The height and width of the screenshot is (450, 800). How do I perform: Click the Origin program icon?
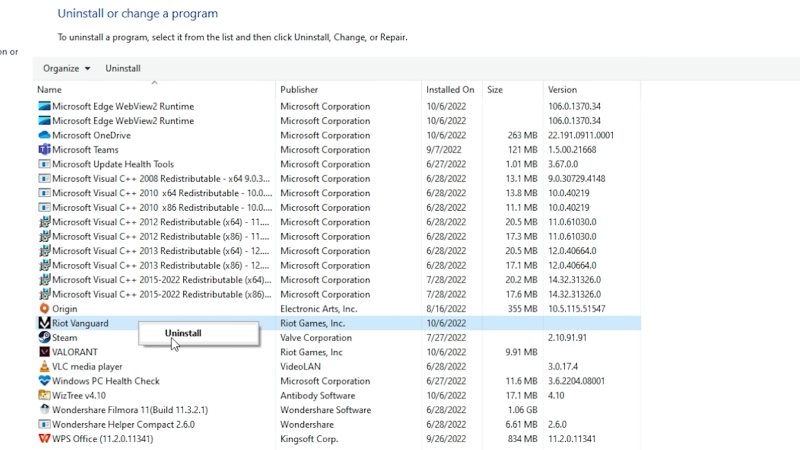click(44, 309)
